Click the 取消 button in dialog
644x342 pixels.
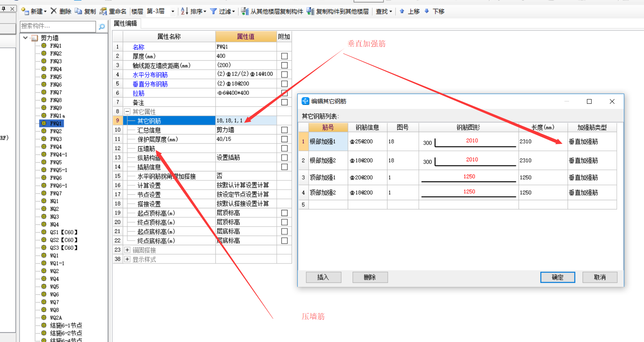(x=600, y=277)
